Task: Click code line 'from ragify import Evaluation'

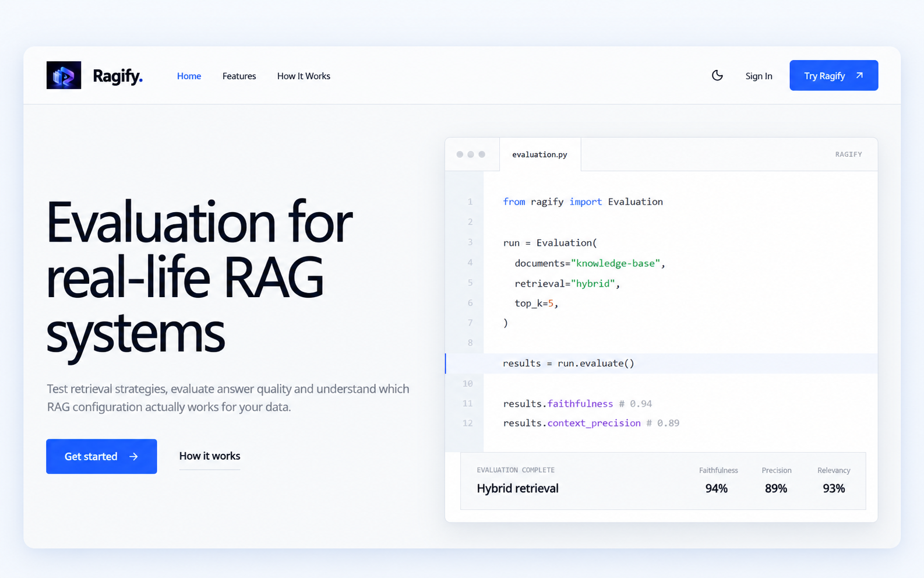Action: click(x=583, y=202)
